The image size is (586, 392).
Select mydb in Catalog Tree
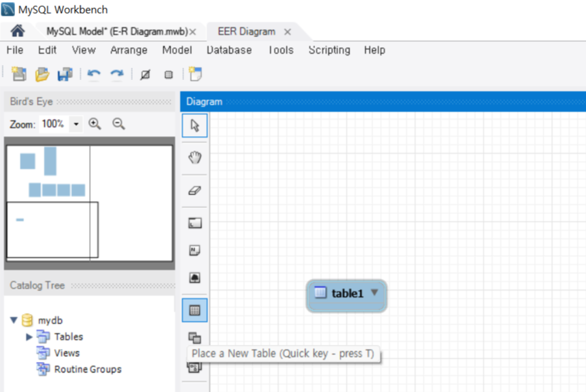coord(50,320)
